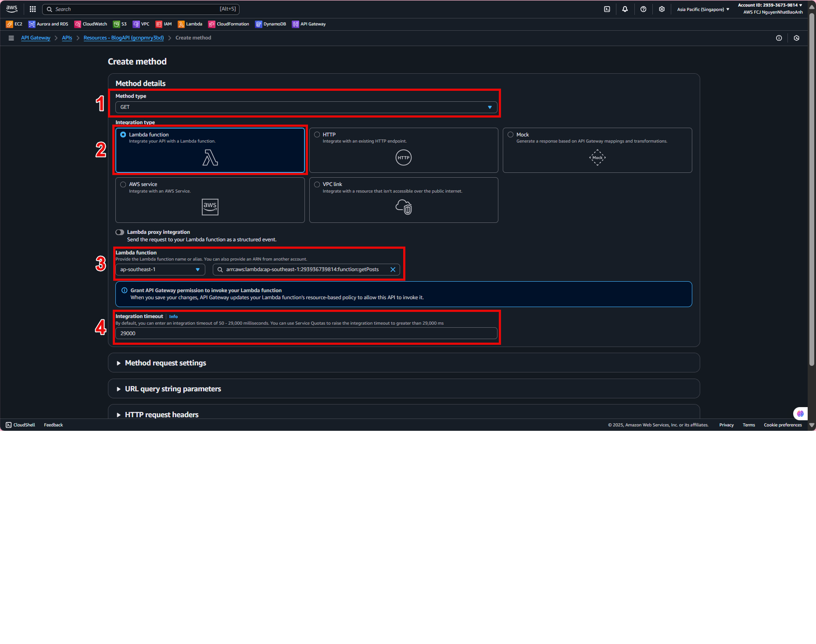Enable Lambda proxy integration toggle
This screenshot has height=644, width=816.
point(120,233)
